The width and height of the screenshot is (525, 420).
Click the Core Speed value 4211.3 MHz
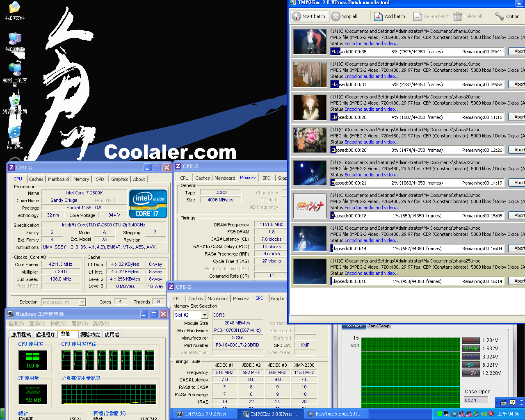pos(61,265)
